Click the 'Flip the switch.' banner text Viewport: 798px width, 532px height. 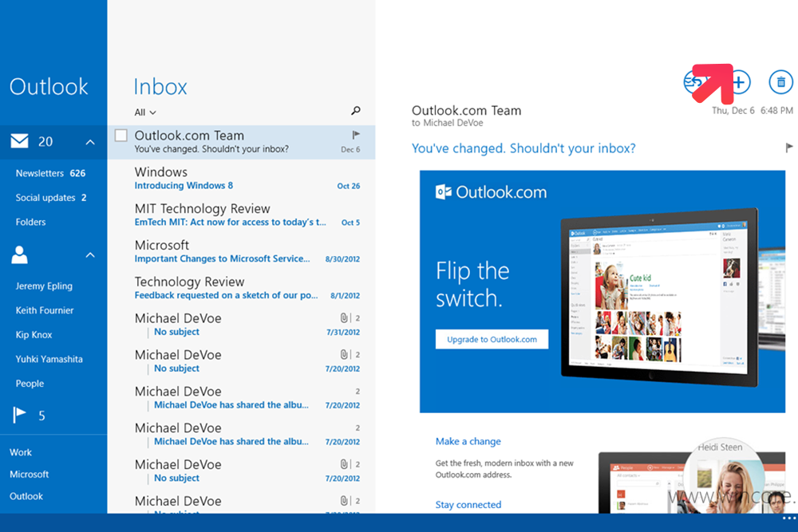(472, 284)
